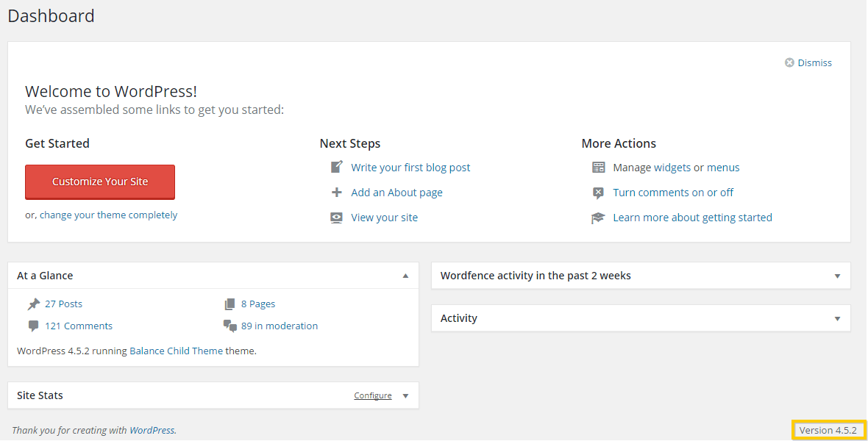Click the graduation cap icon near "Learn more about getting started"
The image size is (868, 441).
click(598, 217)
